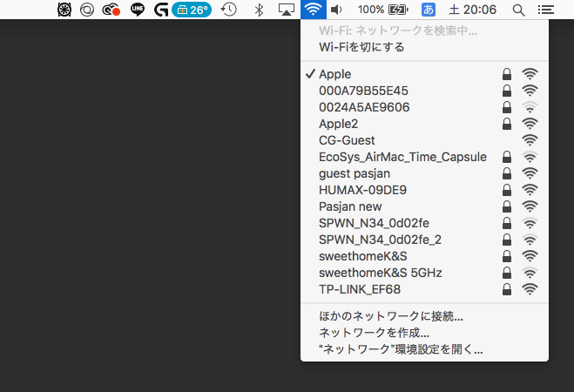Click ほかのネットワークに接続...
The image size is (574, 392).
[391, 316]
